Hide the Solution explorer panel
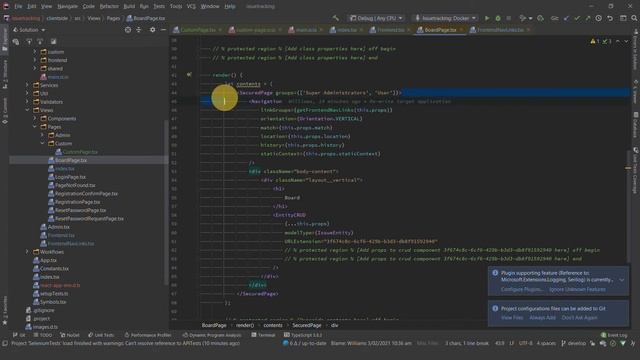This screenshot has width=640, height=360. (x=163, y=30)
